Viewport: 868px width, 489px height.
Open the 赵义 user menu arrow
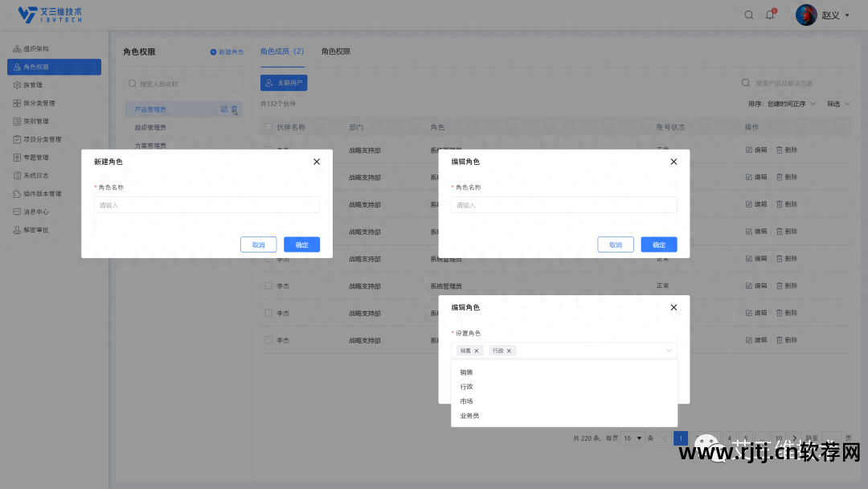847,15
